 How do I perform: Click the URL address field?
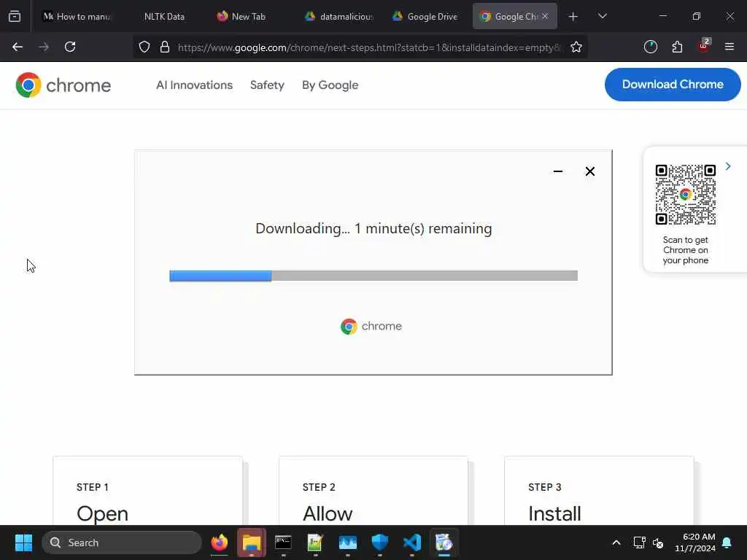point(368,47)
